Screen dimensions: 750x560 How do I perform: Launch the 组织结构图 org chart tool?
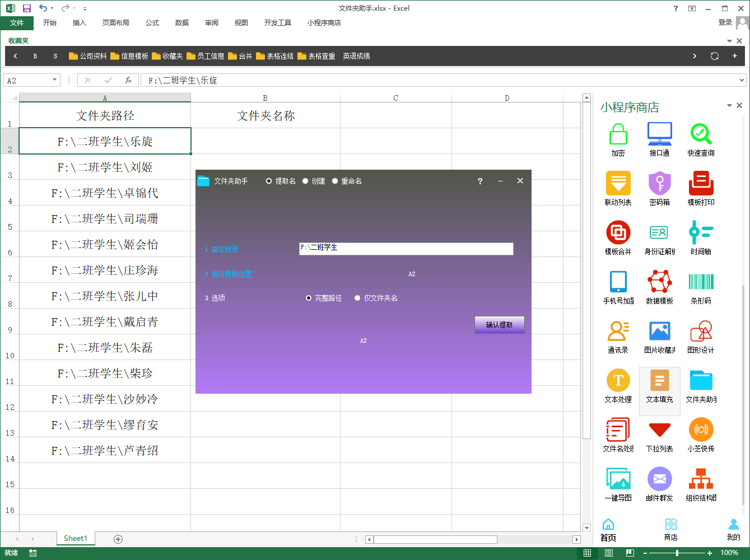(701, 484)
